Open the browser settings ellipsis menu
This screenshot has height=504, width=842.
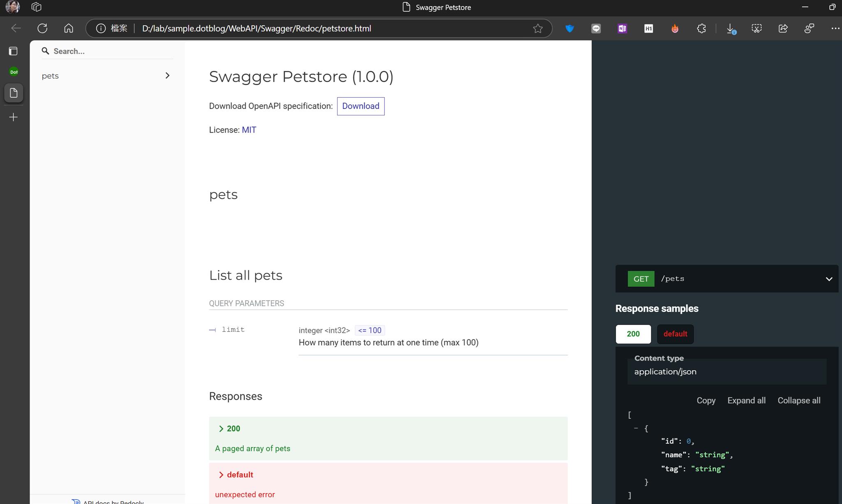coord(835,28)
